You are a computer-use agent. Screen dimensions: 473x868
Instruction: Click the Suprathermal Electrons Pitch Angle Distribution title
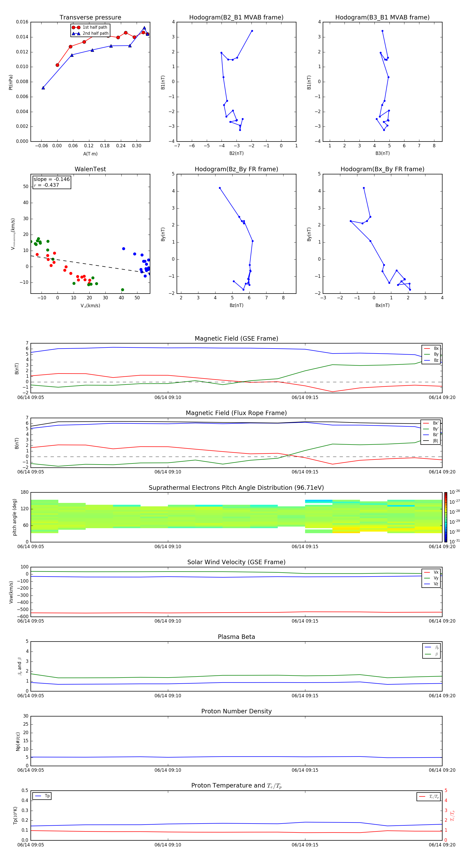tap(236, 488)
